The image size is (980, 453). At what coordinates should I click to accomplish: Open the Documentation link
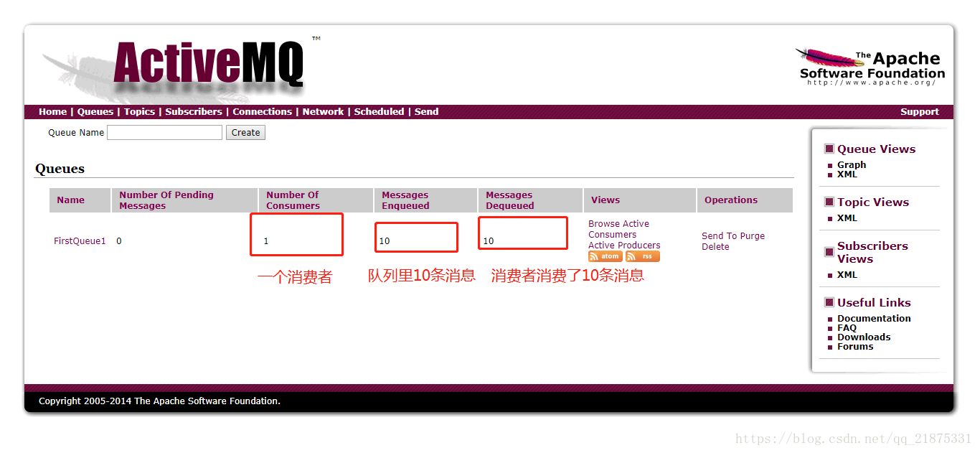[874, 319]
